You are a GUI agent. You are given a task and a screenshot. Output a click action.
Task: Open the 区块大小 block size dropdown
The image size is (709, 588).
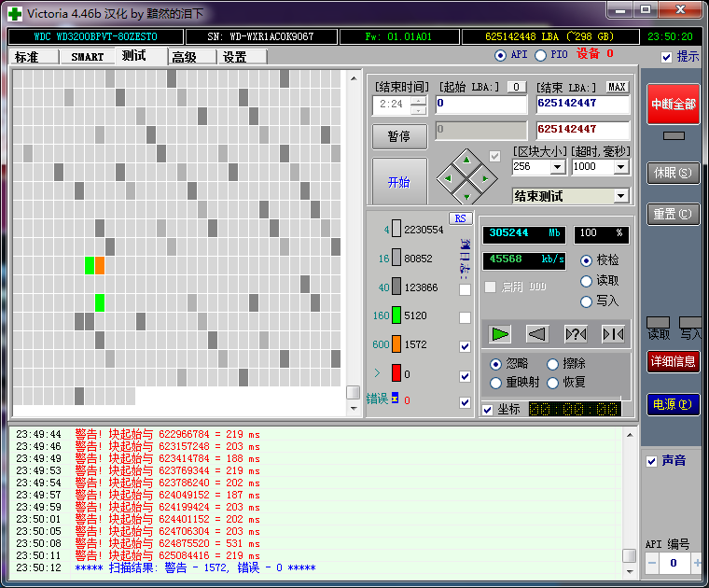pyautogui.click(x=558, y=167)
